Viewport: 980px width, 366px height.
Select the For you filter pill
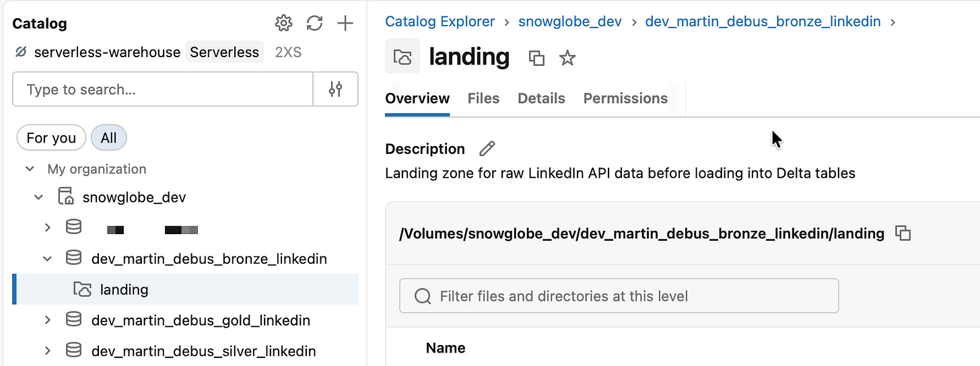pos(51,138)
